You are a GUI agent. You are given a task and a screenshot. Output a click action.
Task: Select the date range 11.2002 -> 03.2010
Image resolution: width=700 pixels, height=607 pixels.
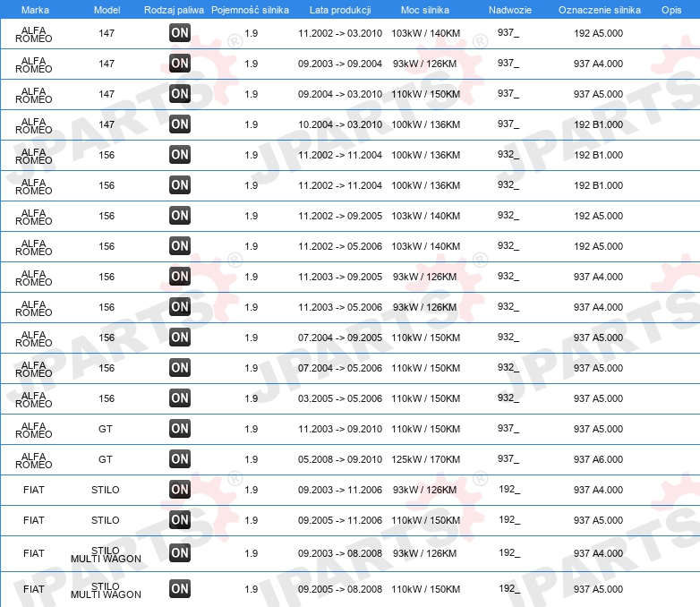pyautogui.click(x=340, y=33)
